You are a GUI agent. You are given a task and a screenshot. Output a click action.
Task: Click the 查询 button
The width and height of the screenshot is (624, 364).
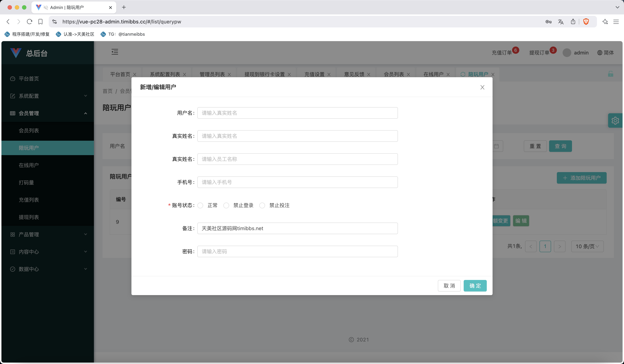560,146
